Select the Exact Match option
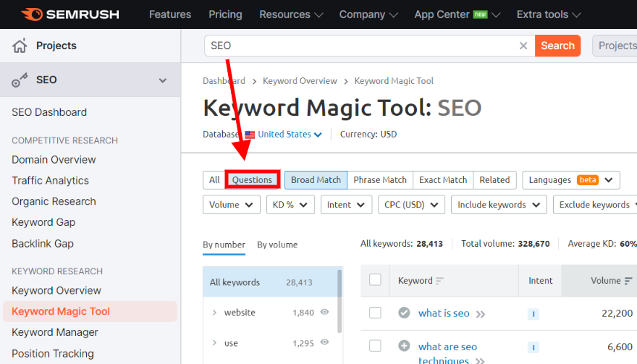 click(x=443, y=180)
